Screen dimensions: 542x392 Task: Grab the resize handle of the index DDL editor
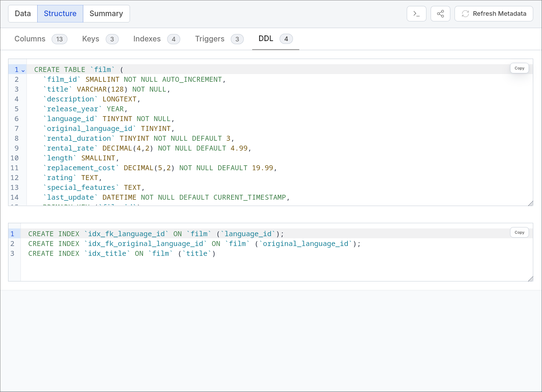530,279
